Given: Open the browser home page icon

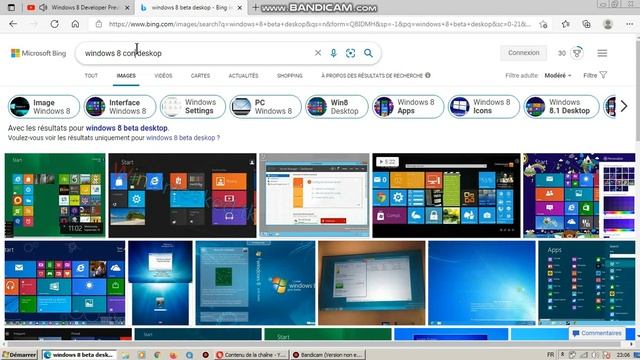Looking at the screenshot, I should tap(75, 24).
